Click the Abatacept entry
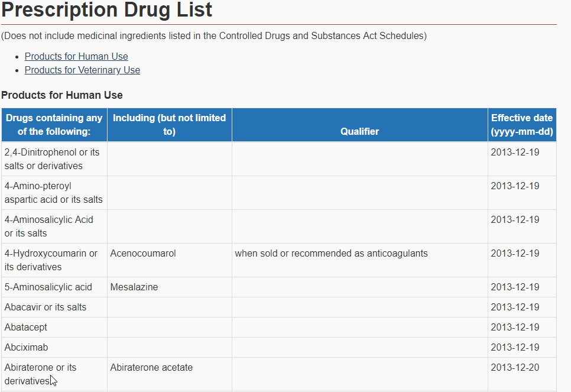 tap(25, 327)
